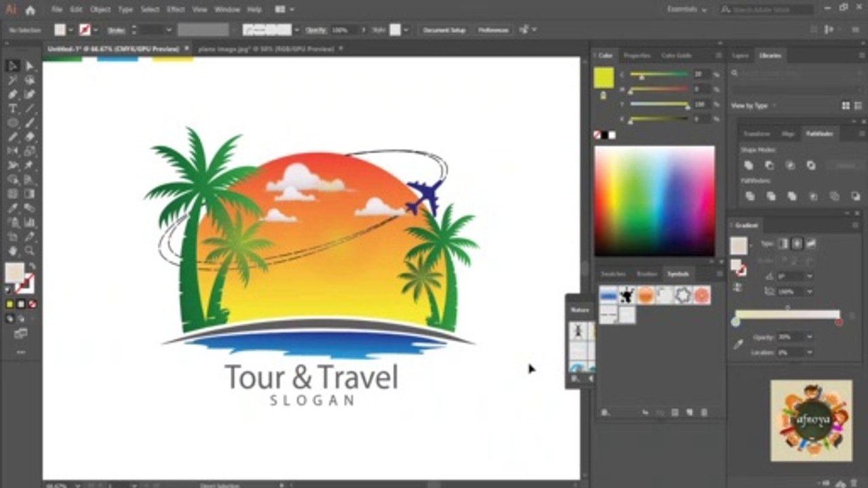
Task: Open the Effect menu
Action: tap(176, 9)
